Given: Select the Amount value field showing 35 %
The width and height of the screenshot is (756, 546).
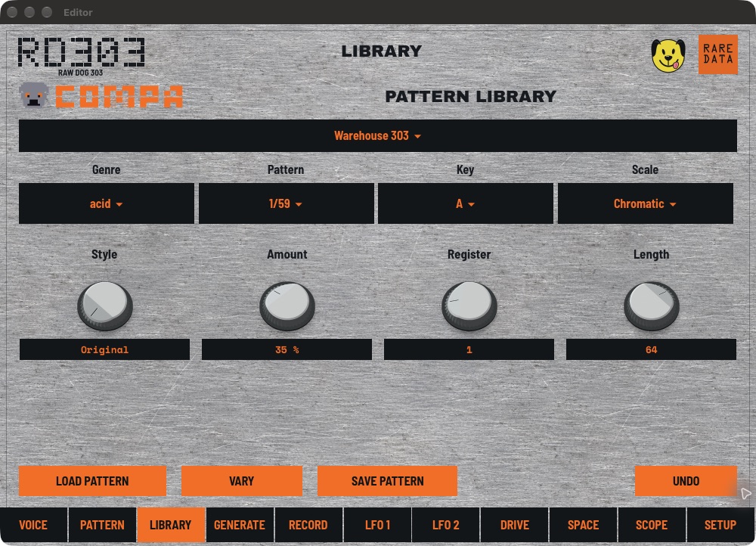Looking at the screenshot, I should tap(287, 349).
